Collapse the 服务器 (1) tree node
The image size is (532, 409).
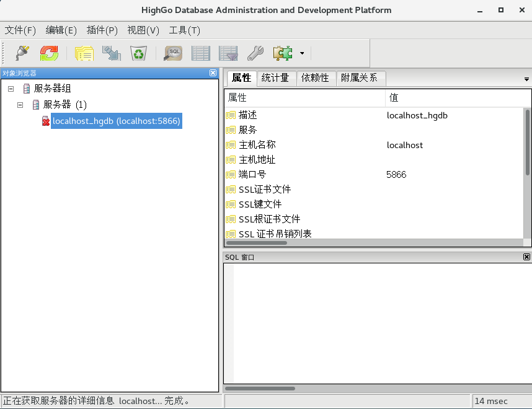[x=19, y=104]
